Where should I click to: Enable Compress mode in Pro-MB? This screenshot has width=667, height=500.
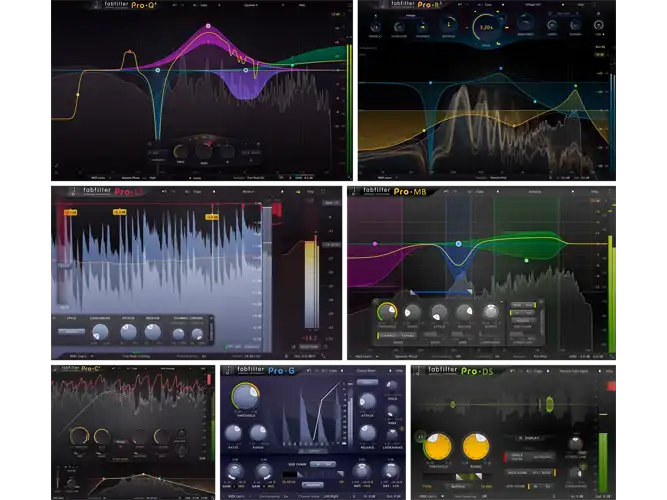(x=388, y=335)
